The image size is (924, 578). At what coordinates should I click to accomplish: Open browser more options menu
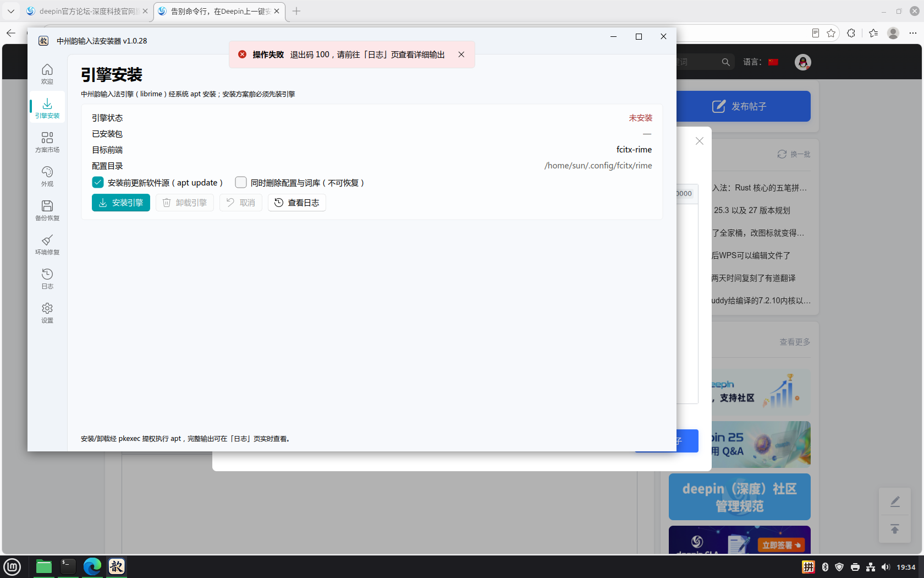[913, 33]
